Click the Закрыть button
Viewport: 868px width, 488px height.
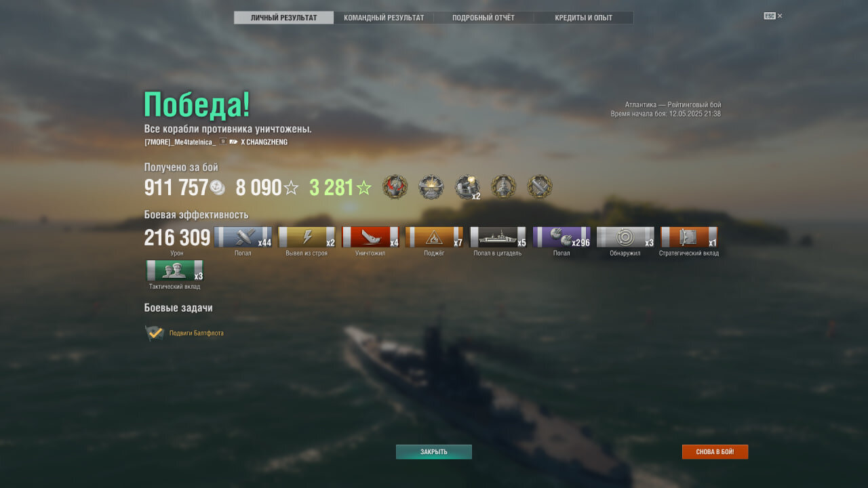coord(434,452)
